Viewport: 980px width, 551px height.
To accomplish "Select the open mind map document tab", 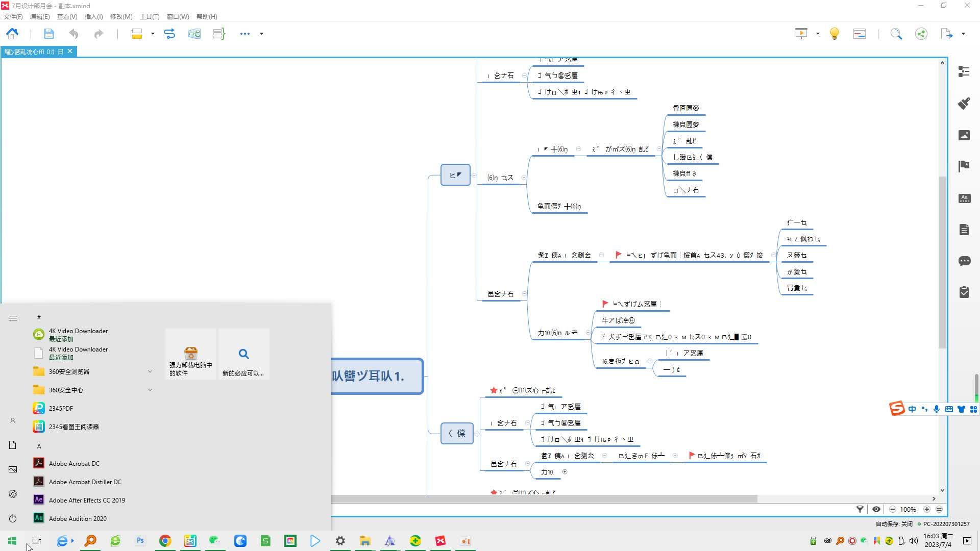I will [33, 51].
